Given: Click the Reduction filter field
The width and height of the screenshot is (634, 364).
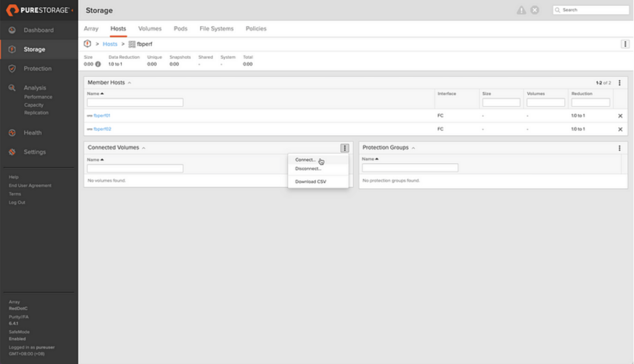Looking at the screenshot, I should pos(591,103).
